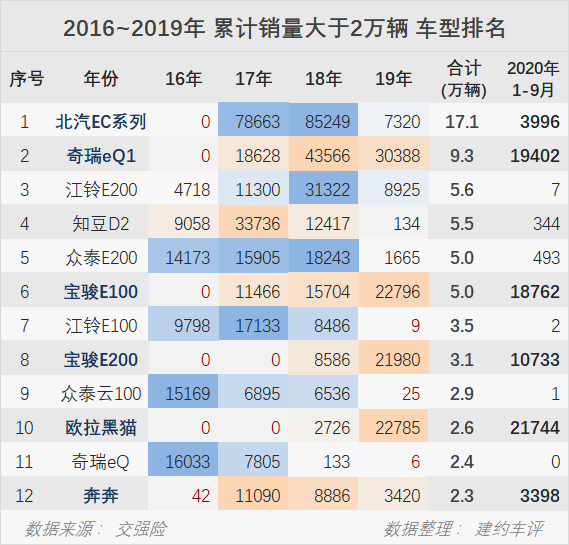Image resolution: width=569 pixels, height=545 pixels.
Task: Click the cell with value 10733
Action: tap(535, 360)
